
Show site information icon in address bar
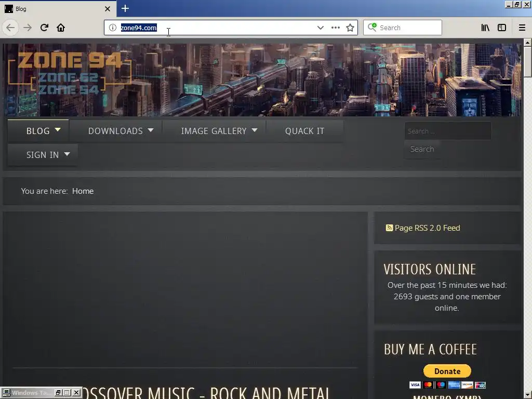113,28
